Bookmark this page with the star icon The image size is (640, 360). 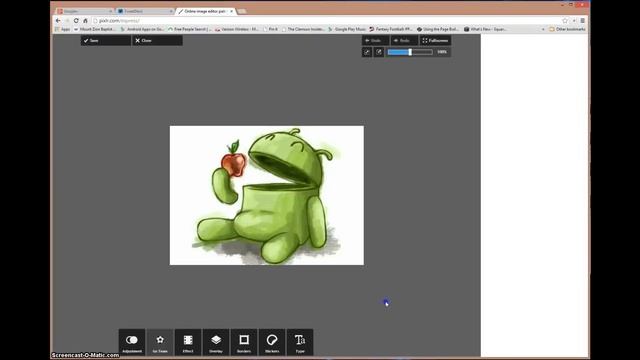tap(565, 20)
